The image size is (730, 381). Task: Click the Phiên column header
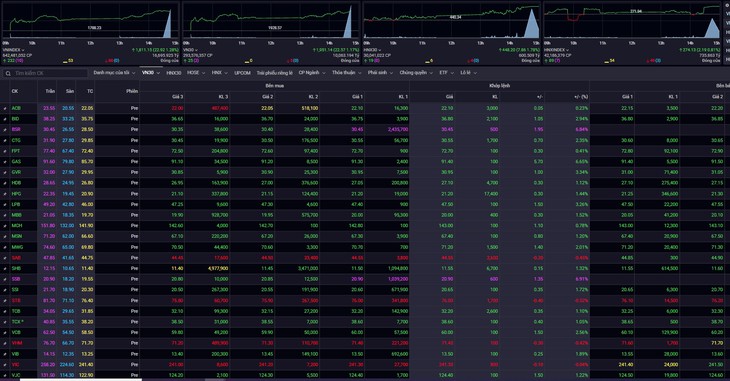click(132, 91)
